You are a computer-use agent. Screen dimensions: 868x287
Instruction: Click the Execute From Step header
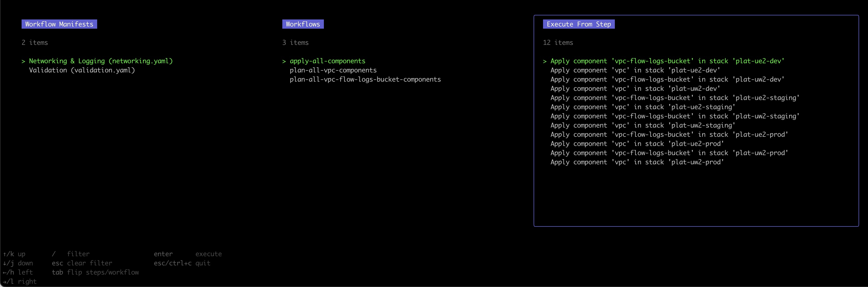pyautogui.click(x=579, y=24)
